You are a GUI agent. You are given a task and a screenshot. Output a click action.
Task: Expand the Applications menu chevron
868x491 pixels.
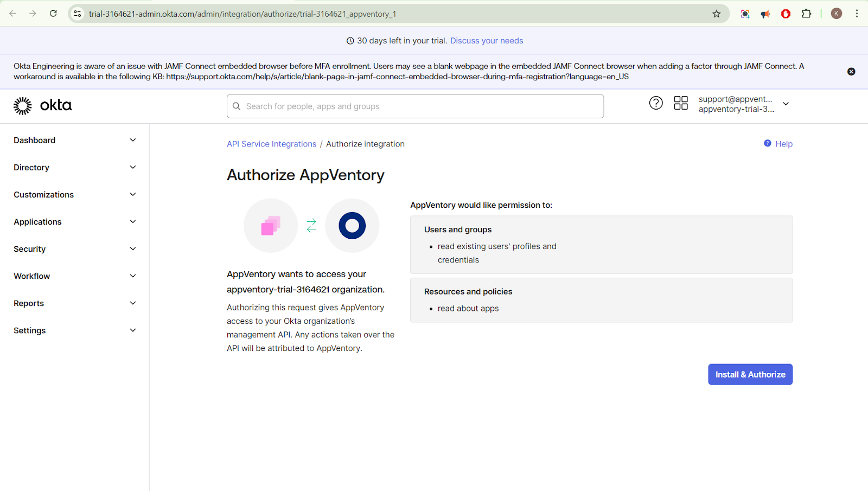coord(133,221)
